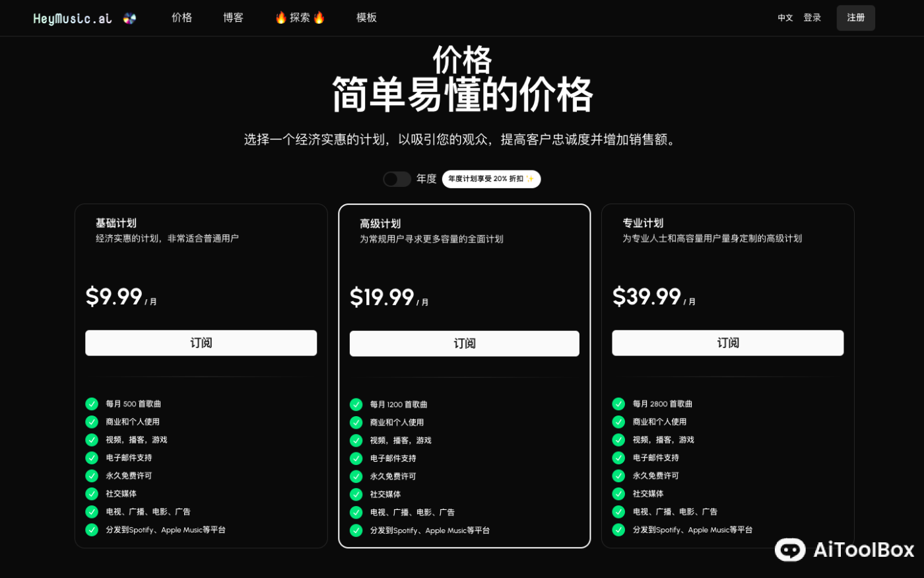Click the 年度计划享受 20% 折扣 badge

point(491,179)
